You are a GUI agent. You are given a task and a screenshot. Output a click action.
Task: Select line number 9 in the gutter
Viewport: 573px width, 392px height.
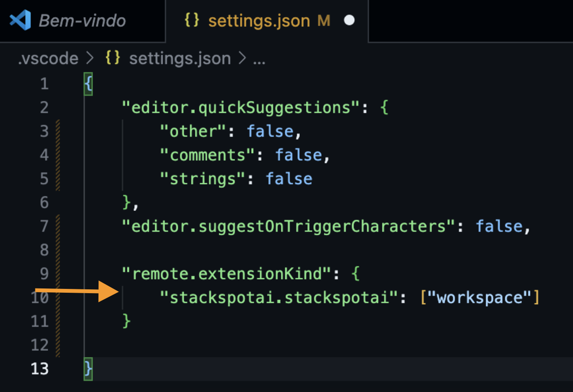pos(44,274)
